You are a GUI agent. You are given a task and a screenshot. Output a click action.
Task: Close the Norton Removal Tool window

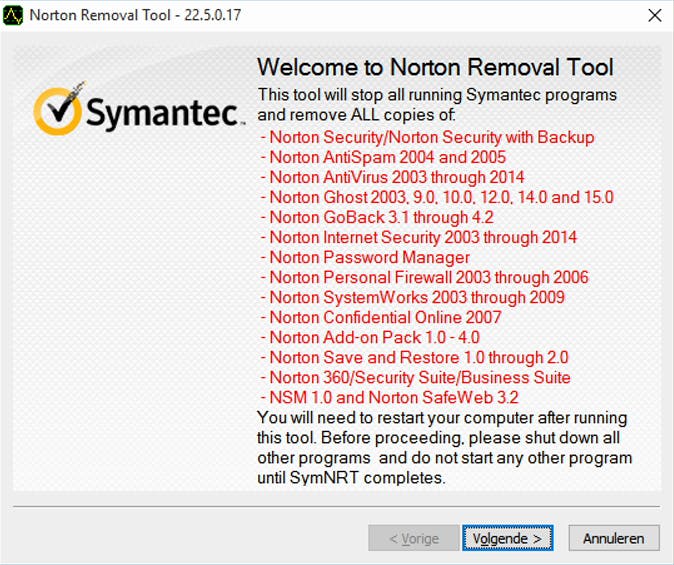654,16
